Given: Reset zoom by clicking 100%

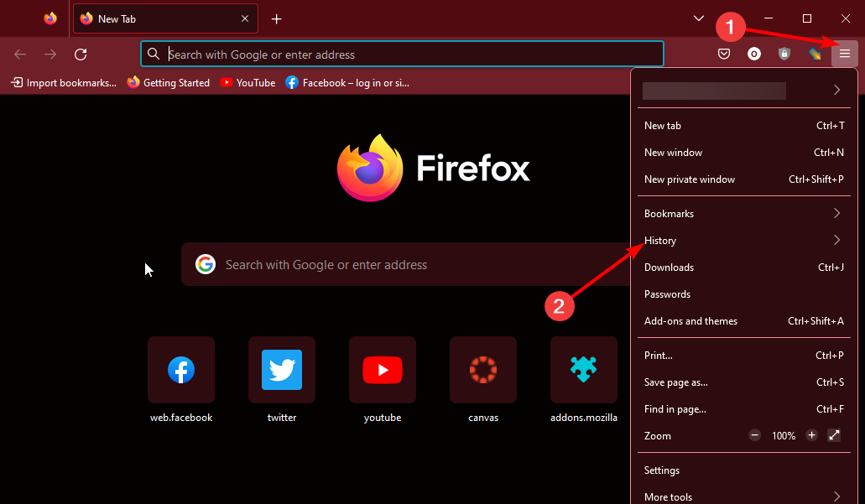Looking at the screenshot, I should tap(784, 435).
